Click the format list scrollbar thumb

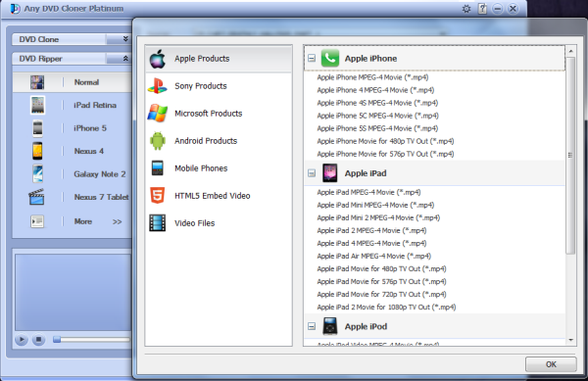570,155
